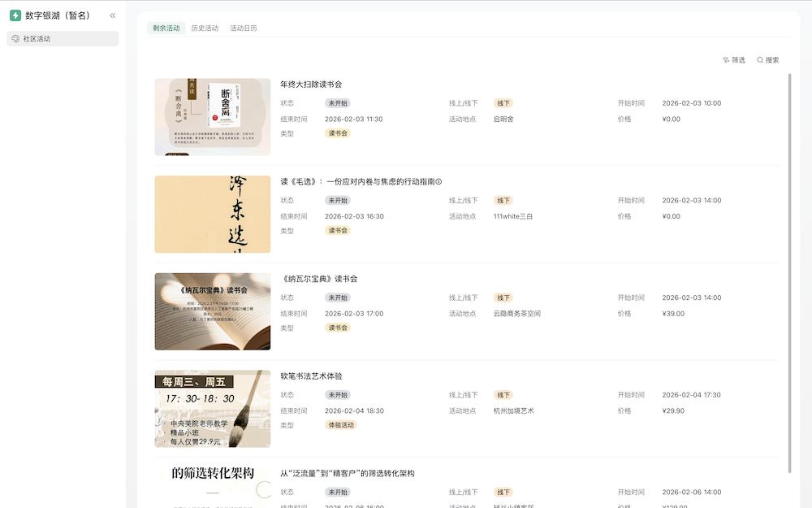Click start time 2026-02-03 10:00
812x508 pixels.
tap(691, 103)
